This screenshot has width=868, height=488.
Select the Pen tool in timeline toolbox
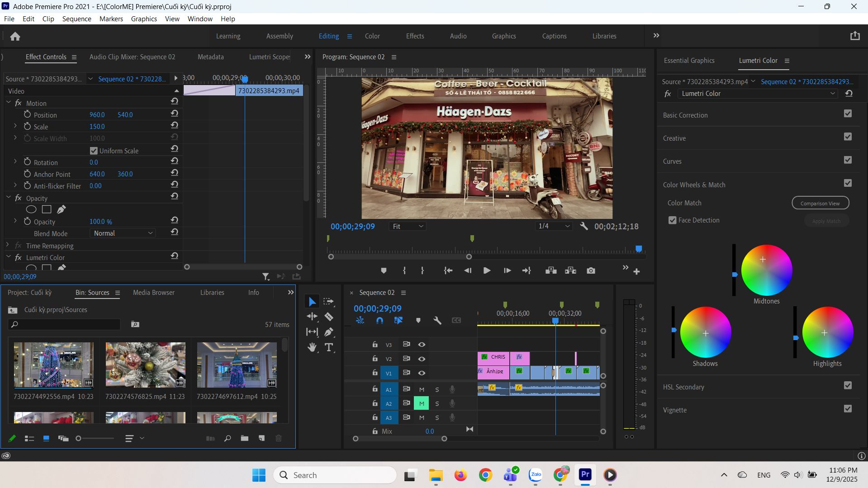329,332
